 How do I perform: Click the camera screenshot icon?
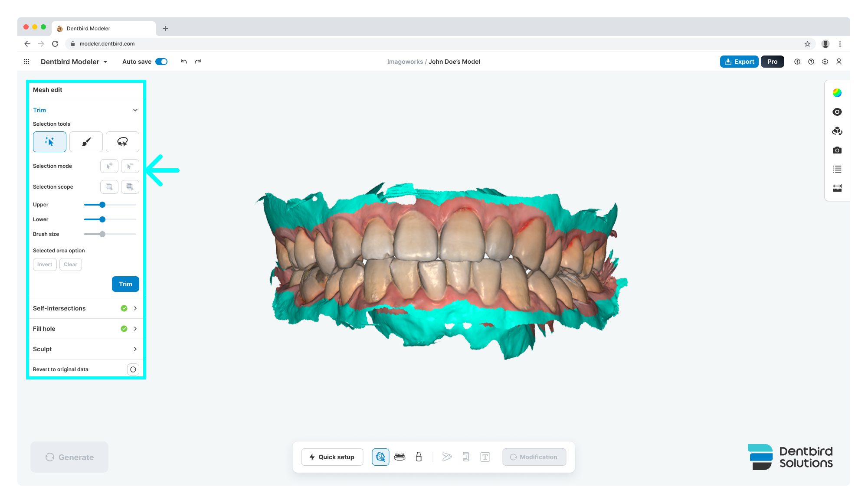837,150
